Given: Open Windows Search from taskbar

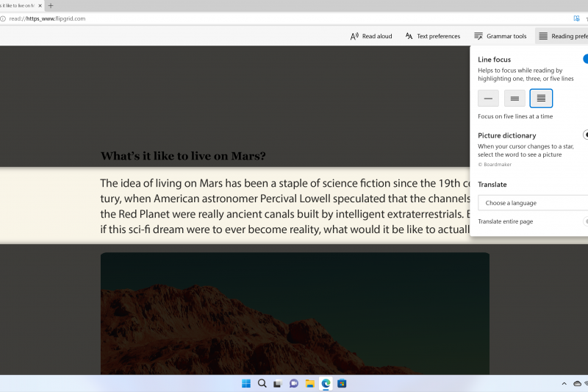Looking at the screenshot, I should click(x=262, y=383).
